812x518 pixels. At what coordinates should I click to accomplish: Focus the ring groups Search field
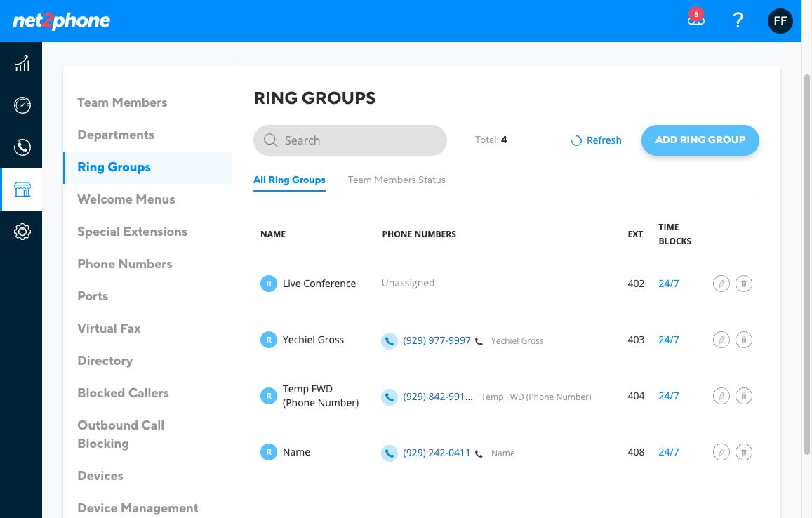coord(350,140)
